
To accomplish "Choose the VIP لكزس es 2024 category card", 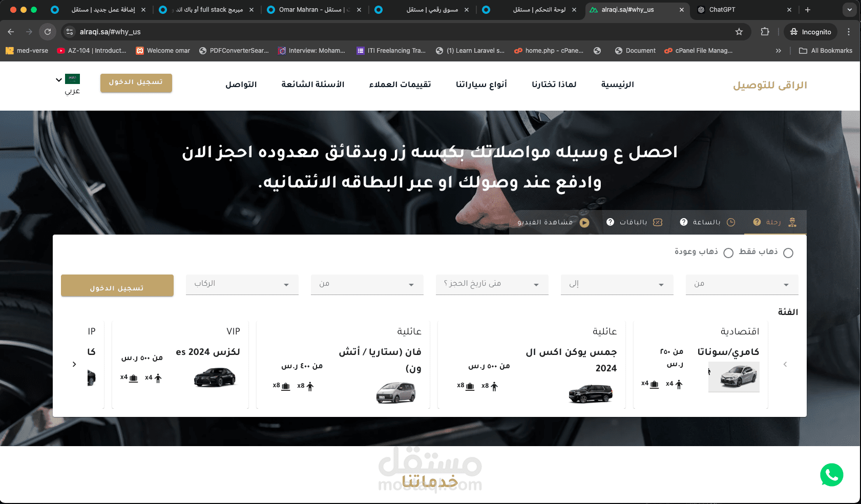I will [x=180, y=364].
